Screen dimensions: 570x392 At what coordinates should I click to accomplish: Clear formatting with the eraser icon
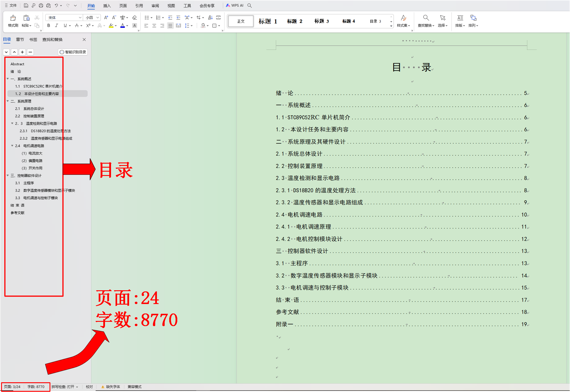click(x=134, y=17)
